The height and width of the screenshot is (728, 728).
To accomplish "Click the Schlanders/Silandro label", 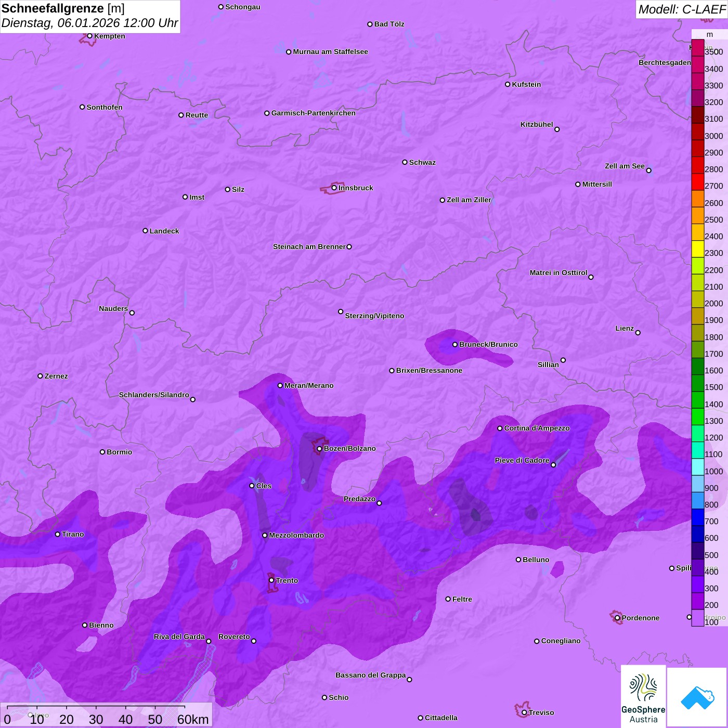I will [x=154, y=395].
